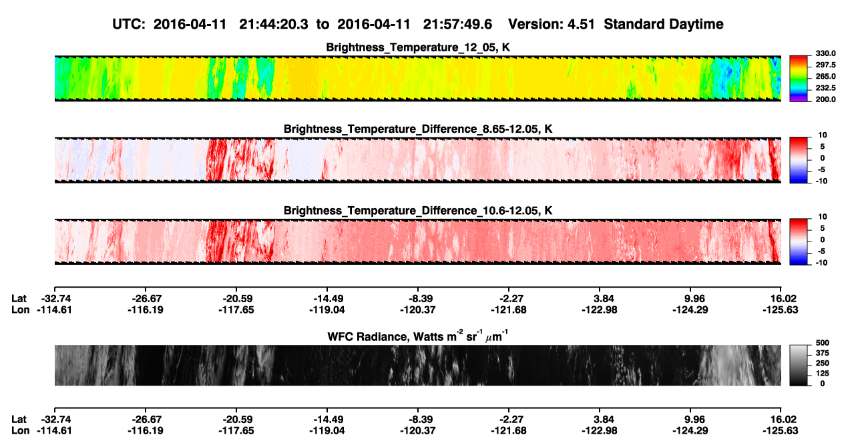868x445 pixels.
Task: Click latitude 9.96 on the bottom axis
Action: (692, 419)
